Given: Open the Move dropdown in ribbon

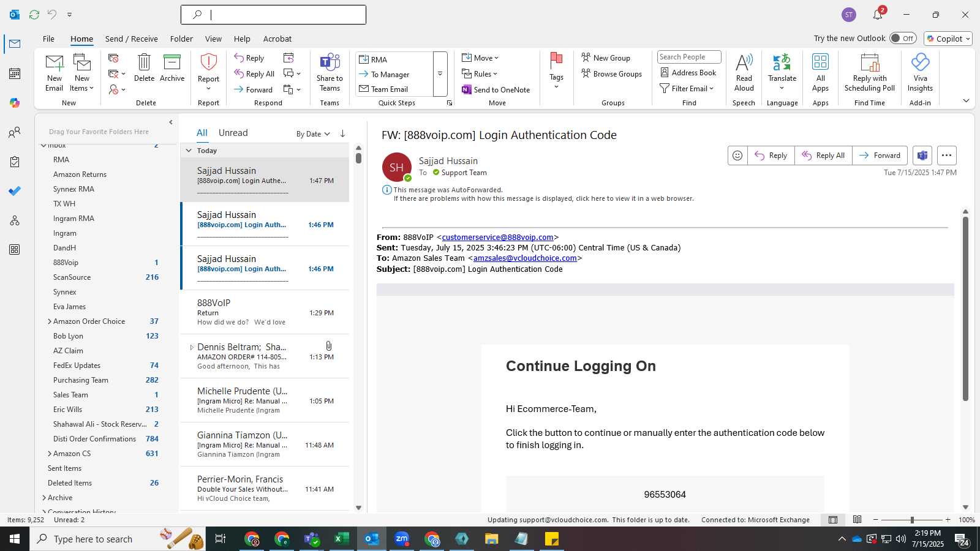Looking at the screenshot, I should coord(480,58).
